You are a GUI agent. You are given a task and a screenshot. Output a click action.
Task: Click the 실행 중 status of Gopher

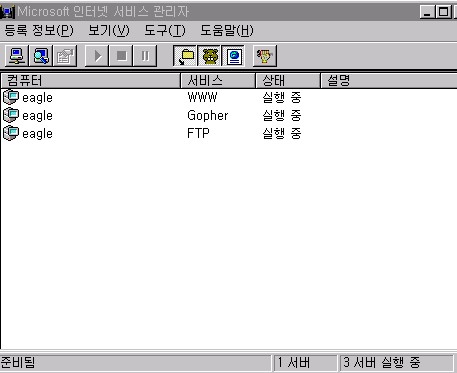click(x=282, y=115)
